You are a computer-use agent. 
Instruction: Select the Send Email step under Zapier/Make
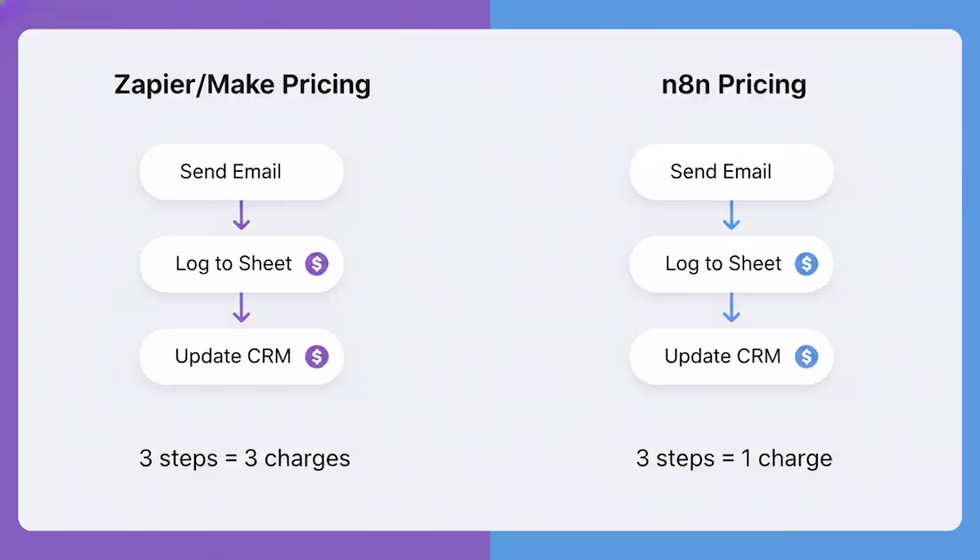pyautogui.click(x=241, y=172)
